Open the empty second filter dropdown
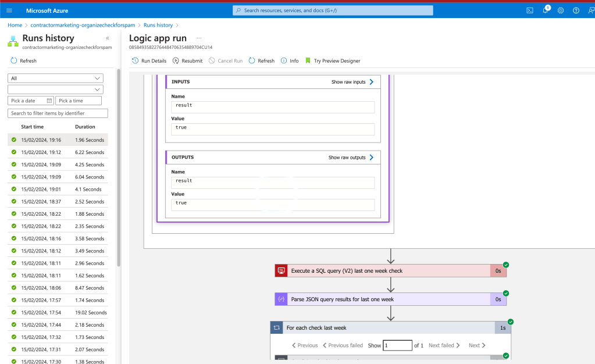The height and width of the screenshot is (364, 595). pyautogui.click(x=55, y=90)
